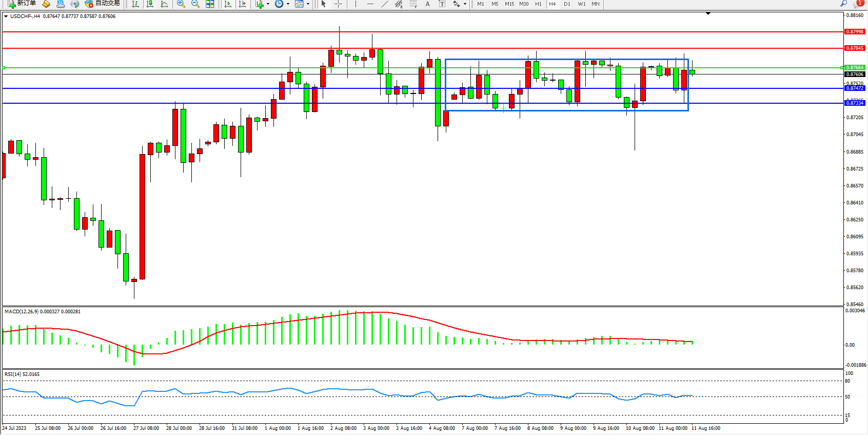The width and height of the screenshot is (868, 435).
Task: Toggle the chart auto scroll icon
Action: (x=228, y=4)
